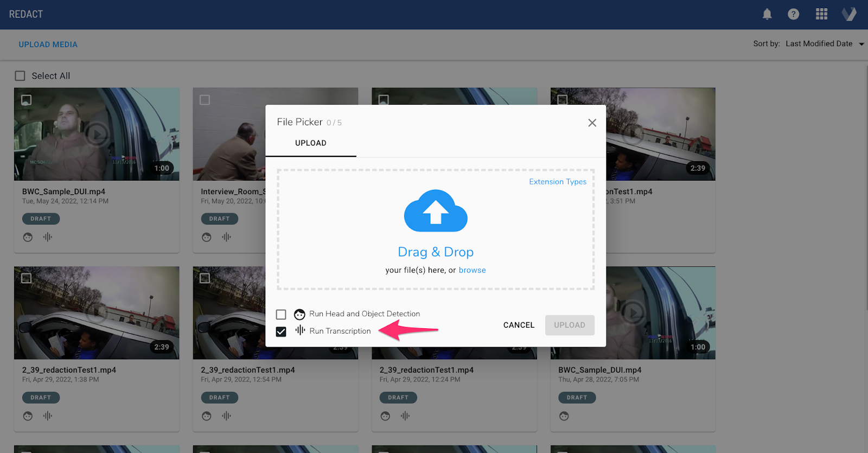Switch to the UPLOAD tab
Image resolution: width=868 pixels, height=453 pixels.
click(311, 143)
